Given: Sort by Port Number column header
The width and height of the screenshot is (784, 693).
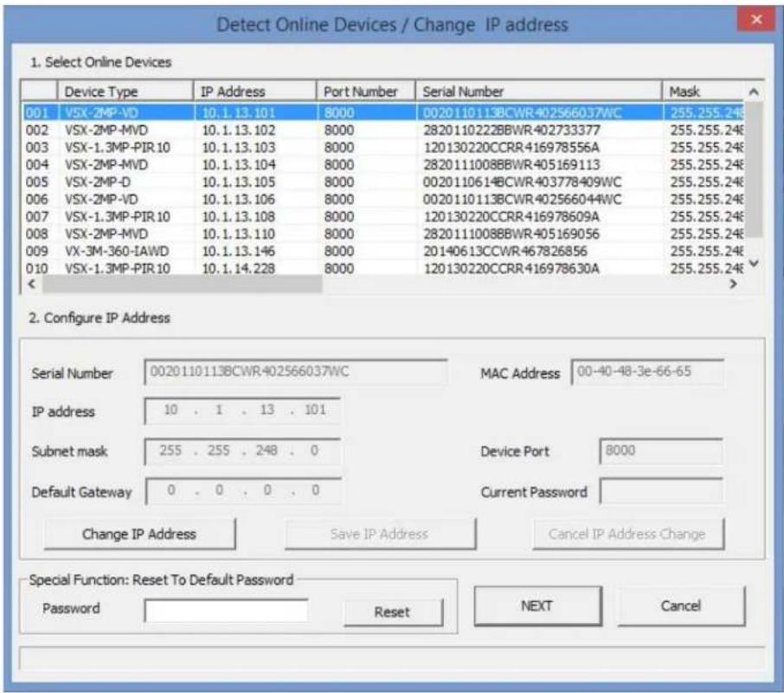Looking at the screenshot, I should pyautogui.click(x=366, y=92).
